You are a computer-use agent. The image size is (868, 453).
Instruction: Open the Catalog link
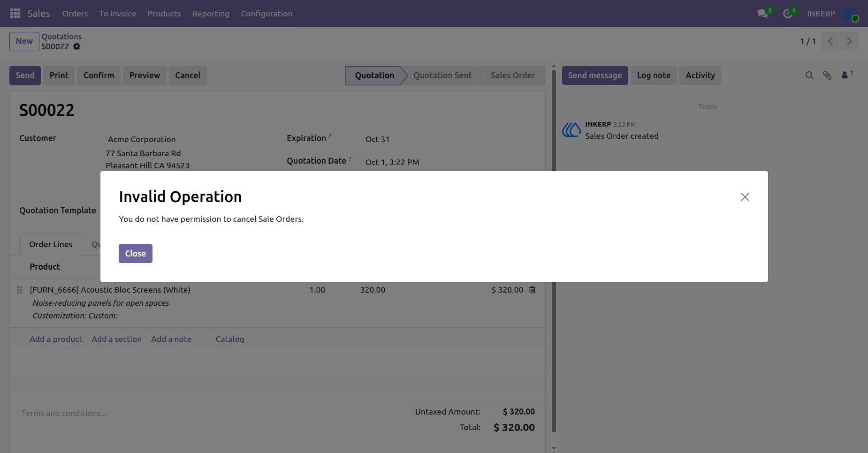tap(230, 339)
